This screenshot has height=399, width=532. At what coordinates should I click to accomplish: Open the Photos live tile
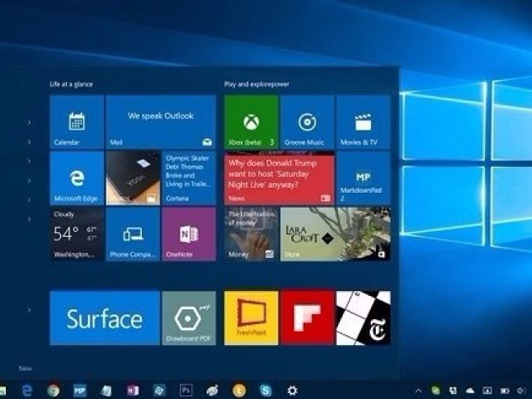(133, 178)
